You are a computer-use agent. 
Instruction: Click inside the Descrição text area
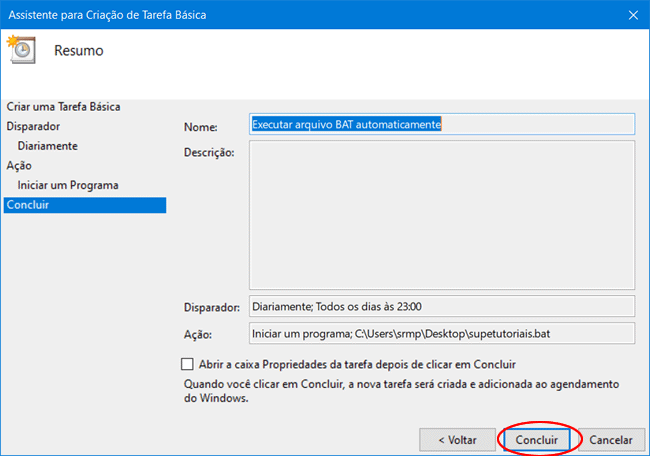440,214
